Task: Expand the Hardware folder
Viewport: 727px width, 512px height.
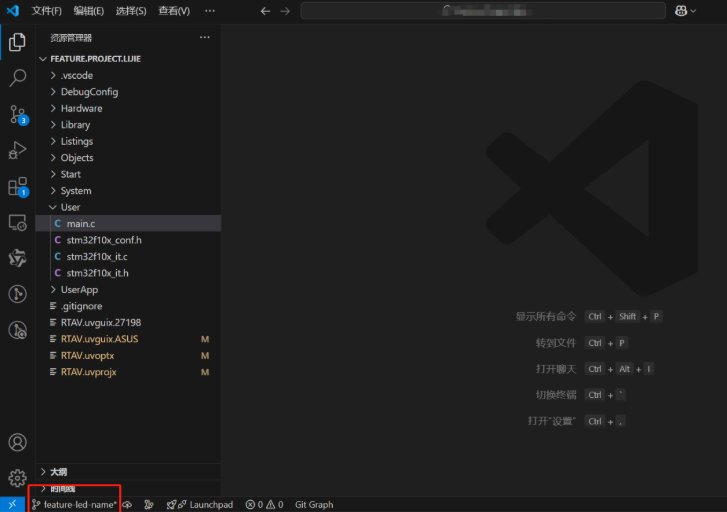Action: (x=128, y=108)
